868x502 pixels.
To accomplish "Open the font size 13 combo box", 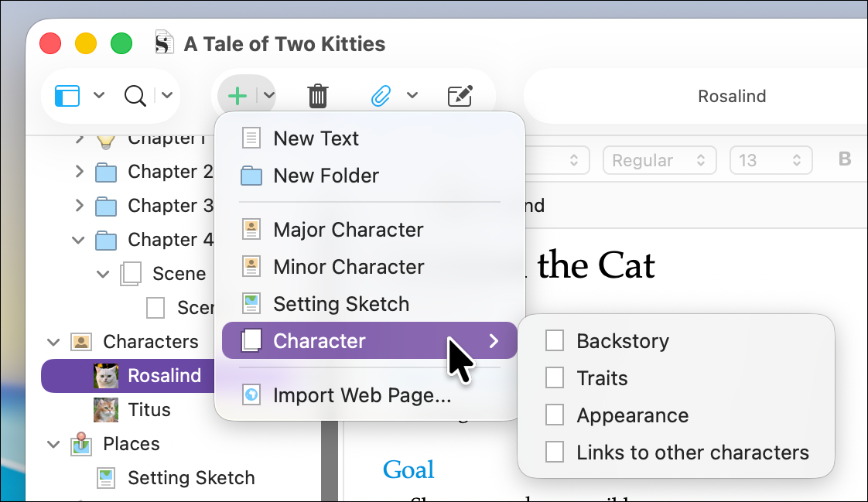I will 771,161.
